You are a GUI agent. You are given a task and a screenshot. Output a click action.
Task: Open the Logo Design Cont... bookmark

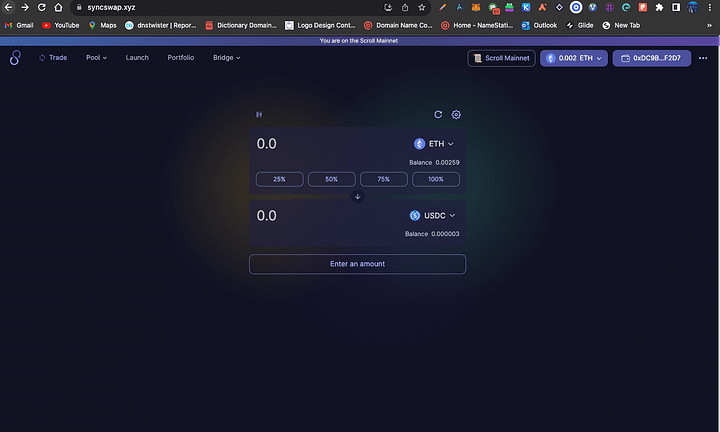pyautogui.click(x=320, y=25)
